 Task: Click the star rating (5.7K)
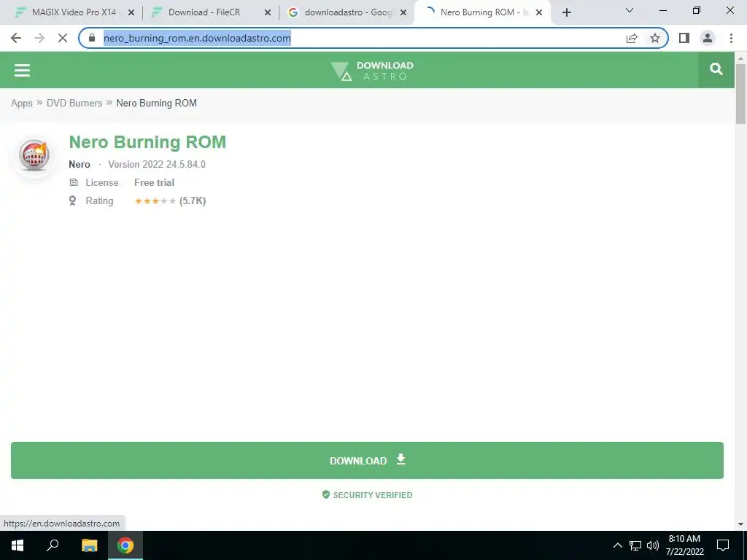[170, 201]
